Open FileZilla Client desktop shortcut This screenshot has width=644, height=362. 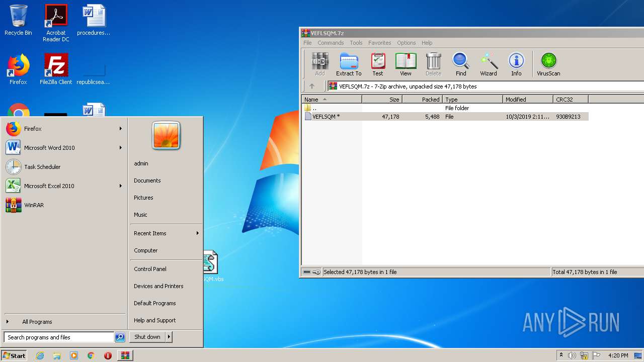click(x=56, y=69)
